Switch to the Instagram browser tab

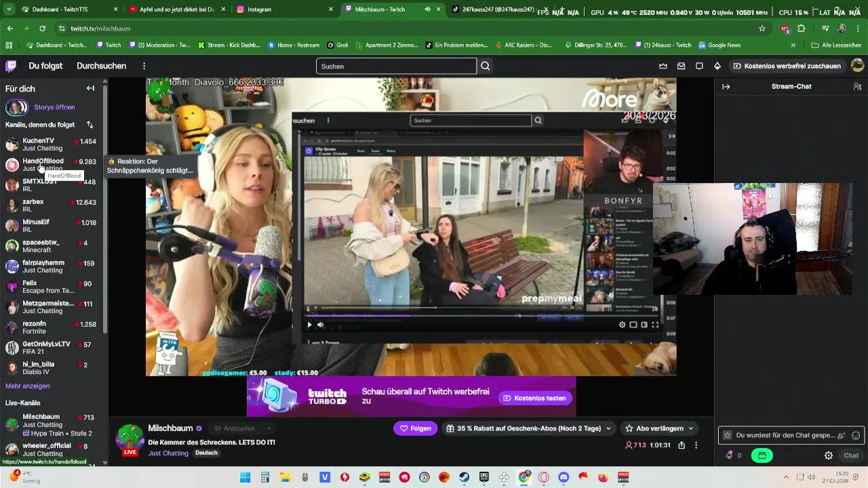tap(283, 9)
